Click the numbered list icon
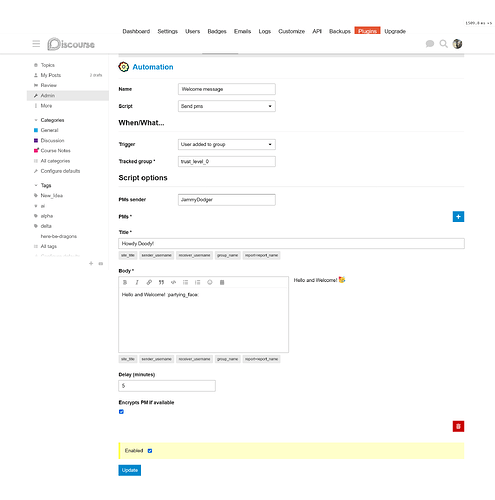Screen dimensions: 495x500 pyautogui.click(x=197, y=282)
